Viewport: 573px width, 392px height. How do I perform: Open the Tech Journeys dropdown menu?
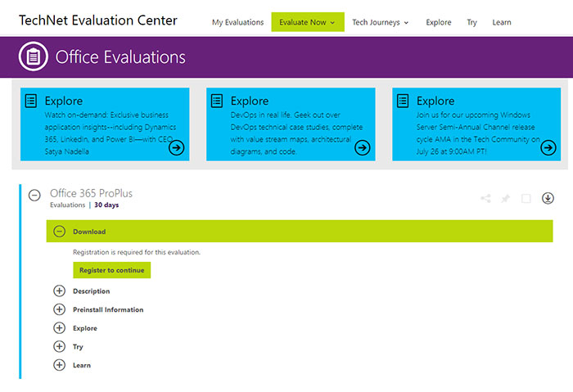380,22
